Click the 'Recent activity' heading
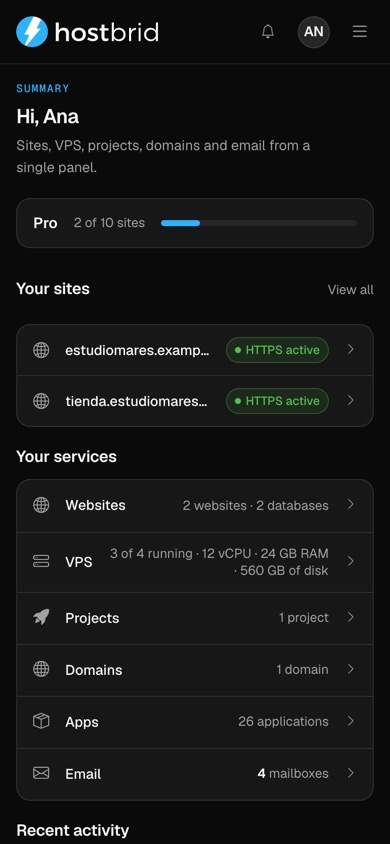Image resolution: width=390 pixels, height=844 pixels. [x=73, y=830]
